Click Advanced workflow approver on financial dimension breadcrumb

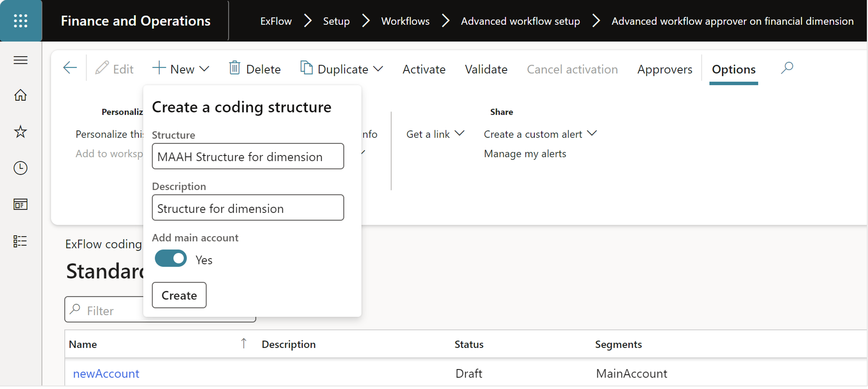pos(733,21)
